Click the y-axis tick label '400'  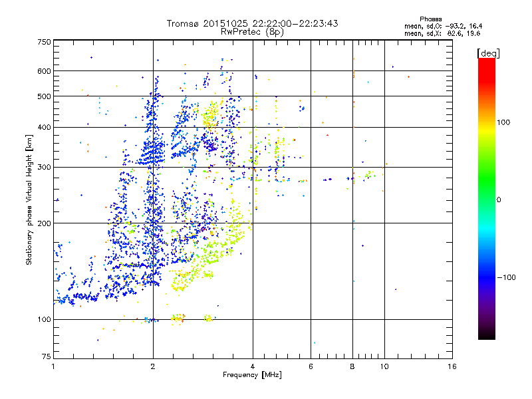[x=44, y=128]
